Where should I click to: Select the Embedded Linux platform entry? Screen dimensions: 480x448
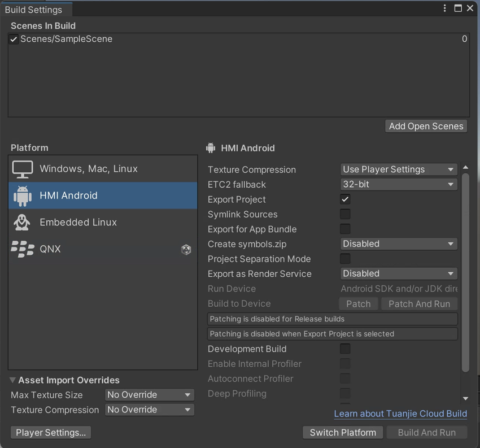click(x=78, y=222)
